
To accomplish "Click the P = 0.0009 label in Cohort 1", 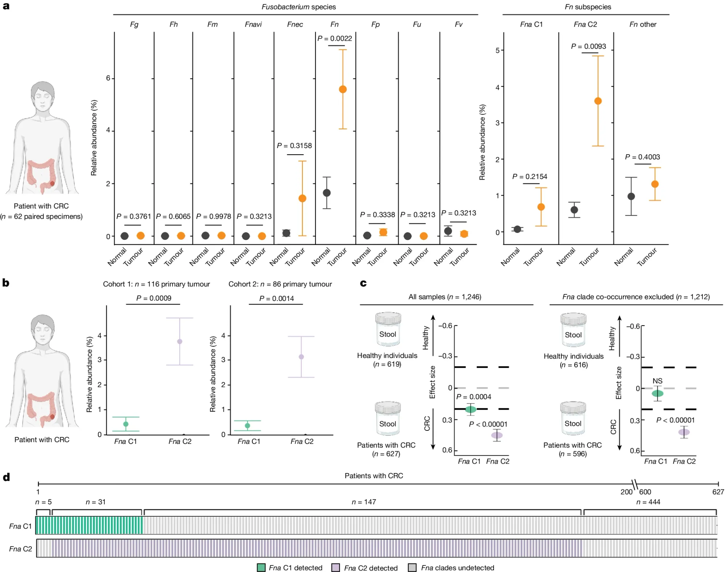I will [154, 298].
